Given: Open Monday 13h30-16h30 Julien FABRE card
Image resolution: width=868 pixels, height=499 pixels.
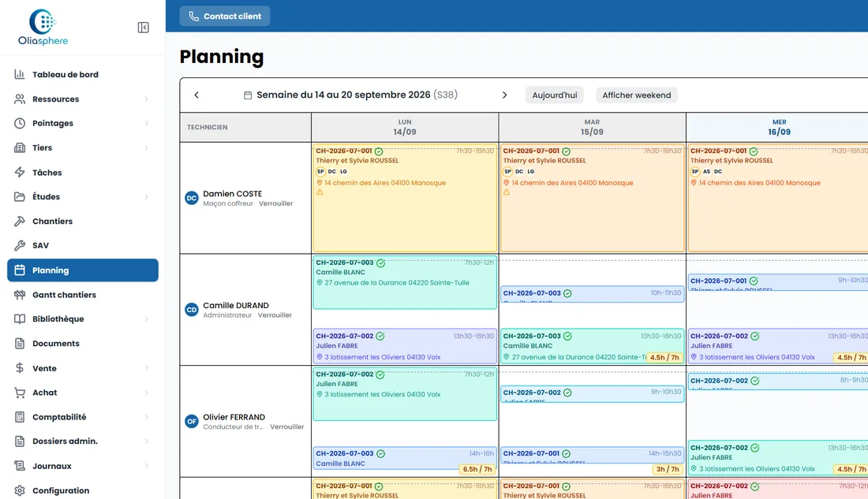Looking at the screenshot, I should [405, 346].
